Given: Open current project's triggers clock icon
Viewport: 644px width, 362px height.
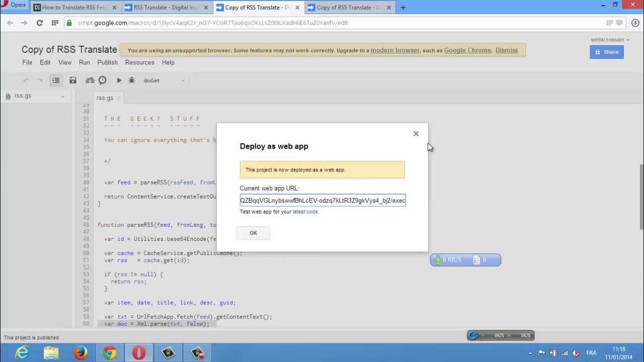Looking at the screenshot, I should pyautogui.click(x=102, y=80).
